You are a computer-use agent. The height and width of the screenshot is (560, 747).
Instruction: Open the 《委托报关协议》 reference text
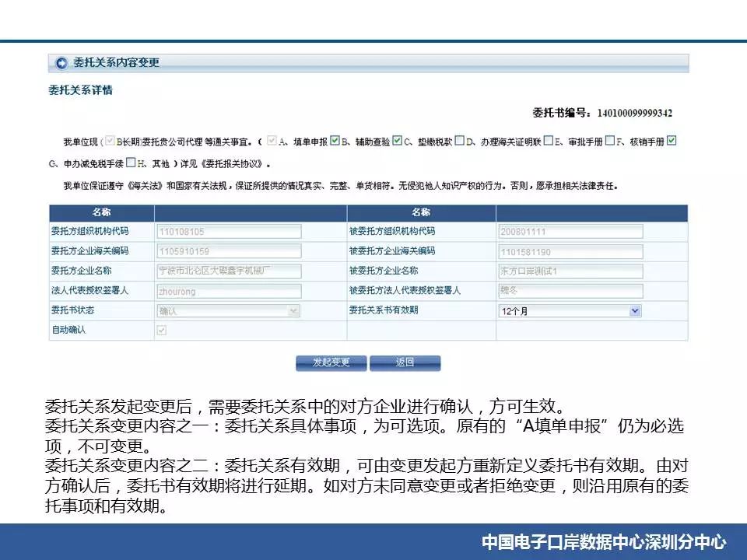[x=233, y=164]
